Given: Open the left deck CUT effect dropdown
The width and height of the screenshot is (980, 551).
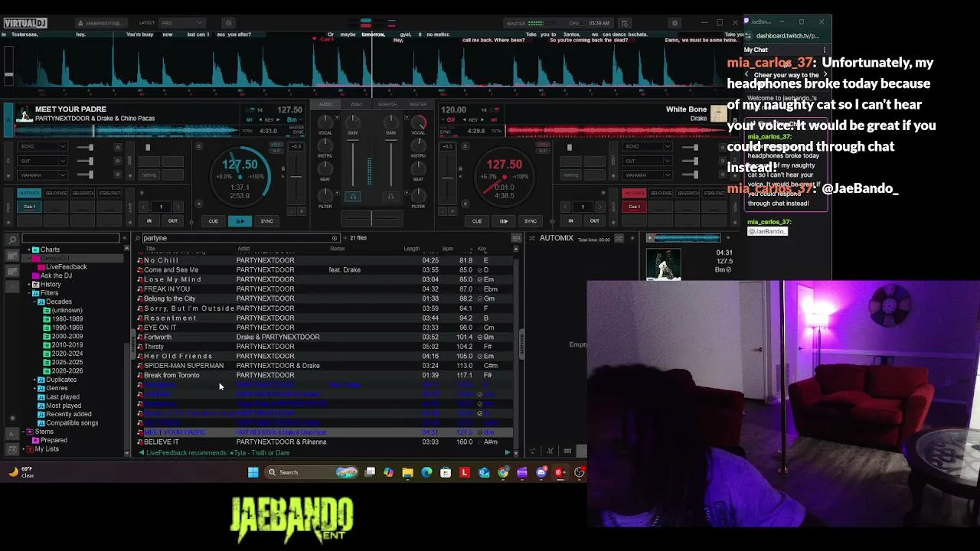Looking at the screenshot, I should pos(43,161).
